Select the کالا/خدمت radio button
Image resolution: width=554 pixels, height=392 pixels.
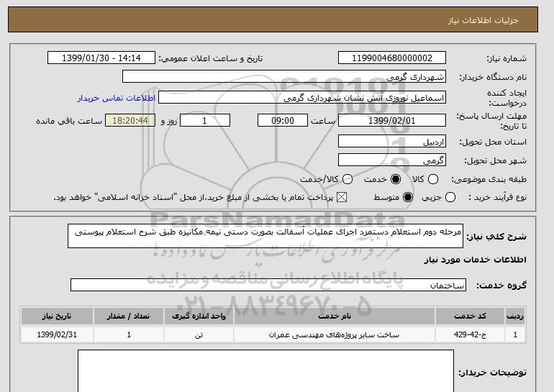[348, 179]
